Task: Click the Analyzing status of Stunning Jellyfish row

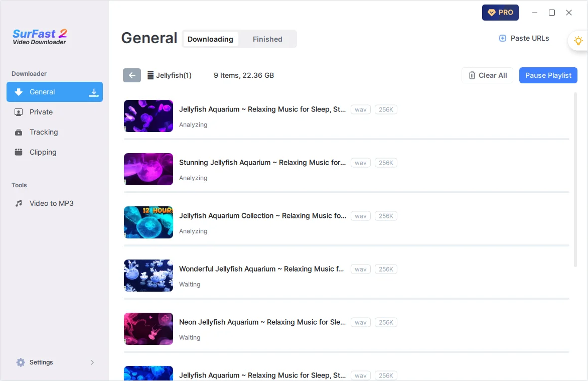Action: (x=193, y=178)
